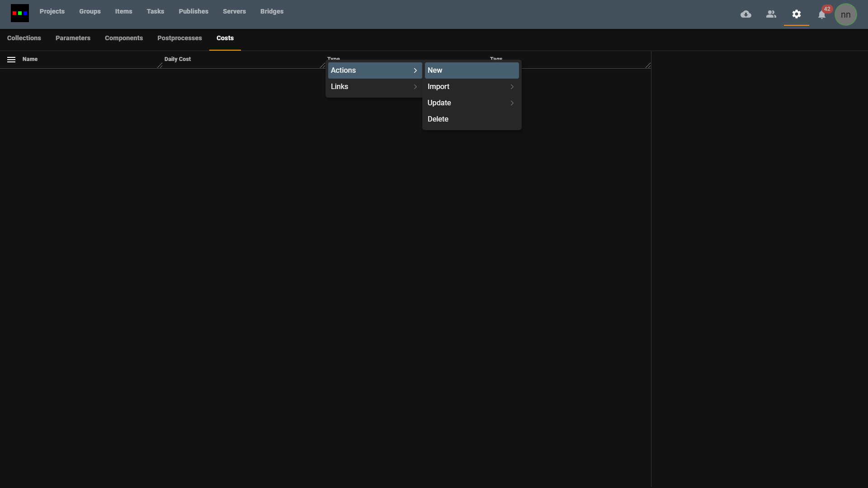The image size is (868, 488).
Task: Switch to the Collections tab
Action: [x=24, y=38]
